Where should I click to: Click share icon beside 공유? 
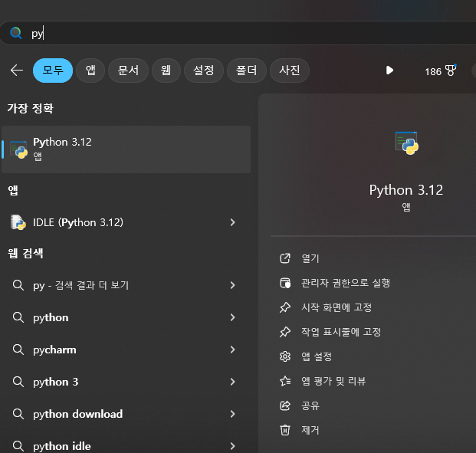point(284,405)
